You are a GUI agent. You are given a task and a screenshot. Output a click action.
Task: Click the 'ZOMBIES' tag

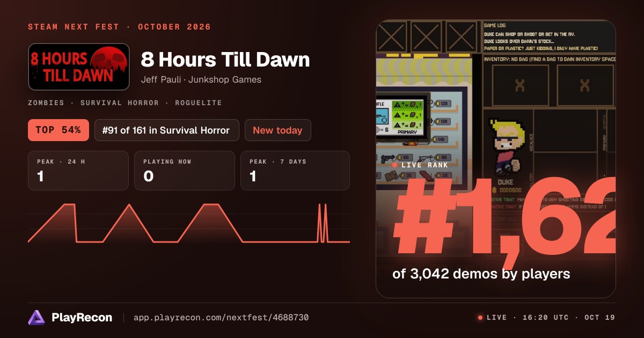tap(46, 102)
